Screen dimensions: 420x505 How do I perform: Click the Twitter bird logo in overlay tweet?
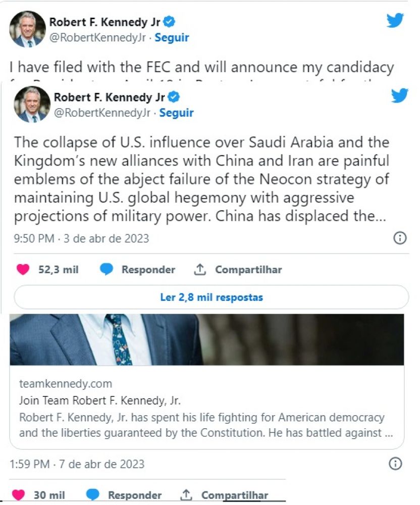point(400,95)
